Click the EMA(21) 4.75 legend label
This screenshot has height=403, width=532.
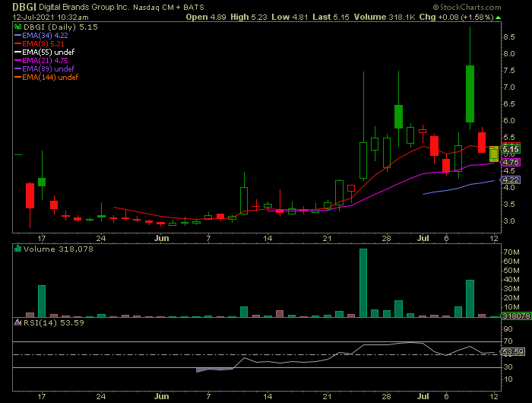[x=45, y=60]
